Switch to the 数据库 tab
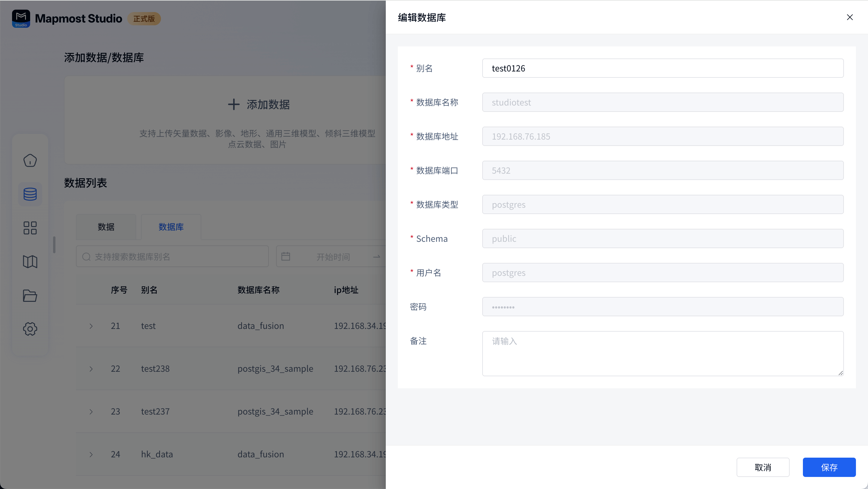 [171, 227]
